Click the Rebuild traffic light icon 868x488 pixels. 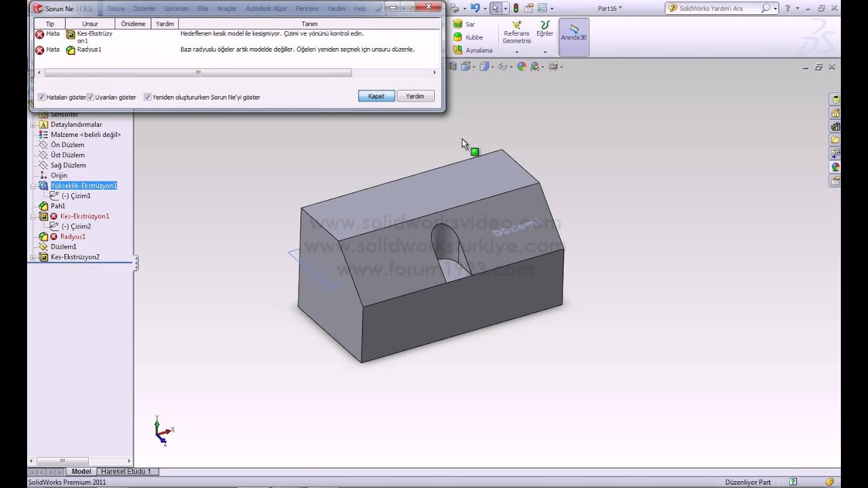tap(516, 8)
